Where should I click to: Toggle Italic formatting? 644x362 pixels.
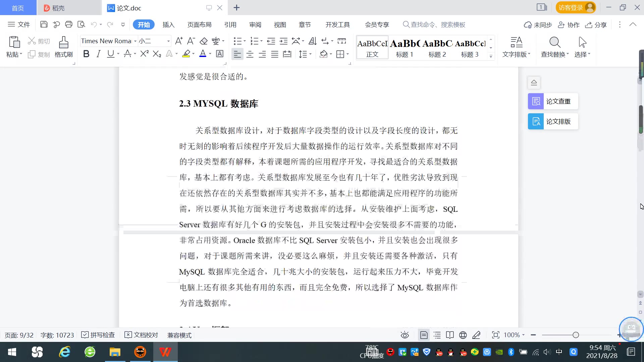coord(98,54)
